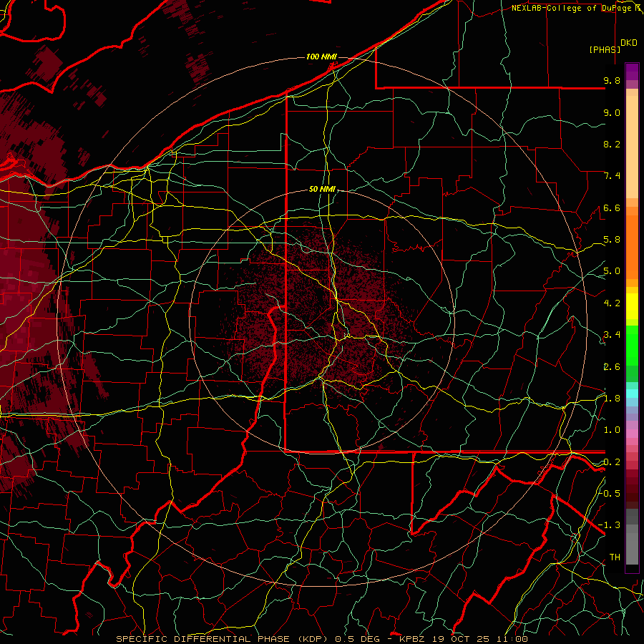Click the 2.6 value on color scale
Viewport: 644px width, 644px height.
tap(612, 367)
